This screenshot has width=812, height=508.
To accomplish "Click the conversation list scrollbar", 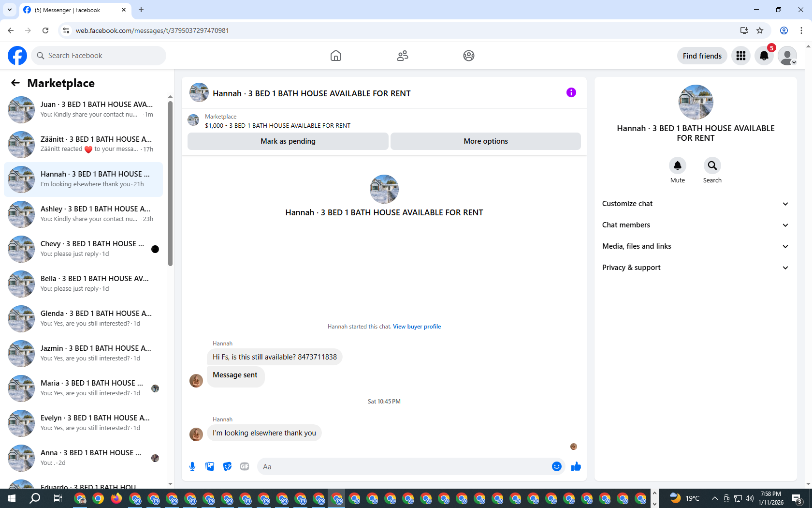I will (170, 184).
